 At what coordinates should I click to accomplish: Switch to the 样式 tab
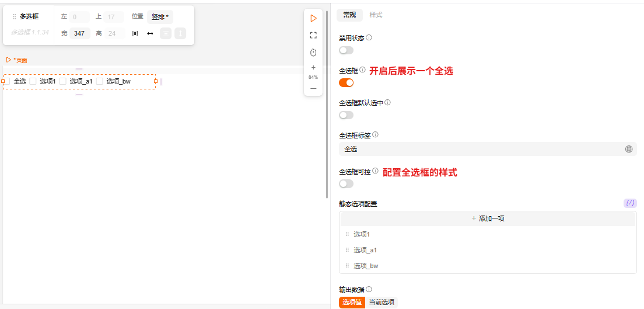(x=376, y=15)
